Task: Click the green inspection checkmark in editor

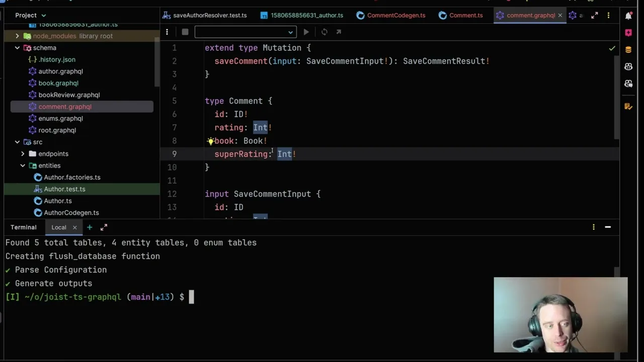Action: point(612,48)
